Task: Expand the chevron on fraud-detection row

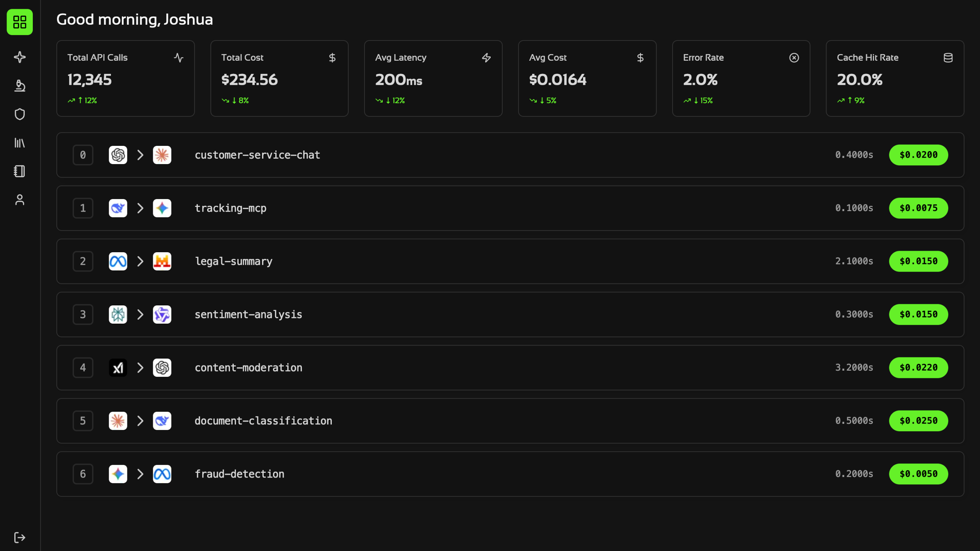Action: pyautogui.click(x=140, y=474)
